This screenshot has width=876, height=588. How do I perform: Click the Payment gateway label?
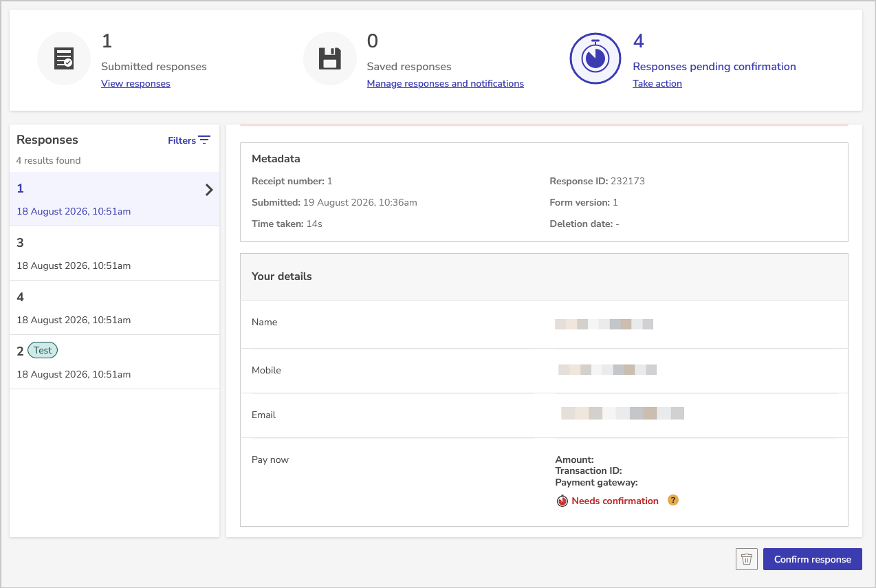[x=597, y=483]
